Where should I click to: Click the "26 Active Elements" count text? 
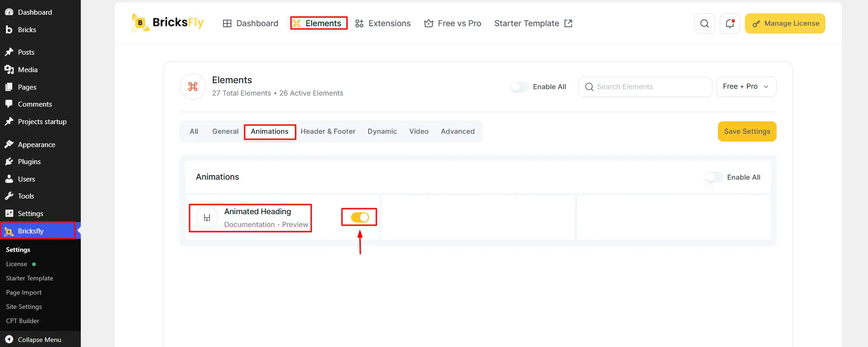pyautogui.click(x=311, y=93)
